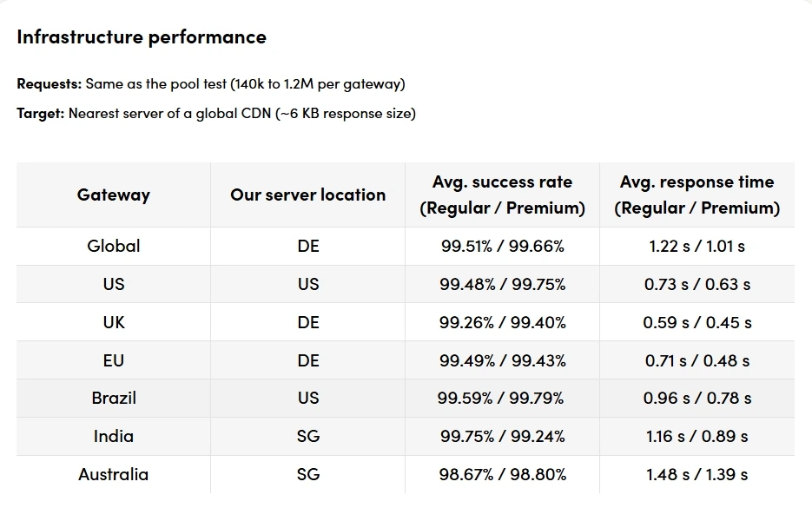Image resolution: width=812 pixels, height=508 pixels.
Task: Select the "US" gateway cell in the US row
Action: (x=114, y=284)
